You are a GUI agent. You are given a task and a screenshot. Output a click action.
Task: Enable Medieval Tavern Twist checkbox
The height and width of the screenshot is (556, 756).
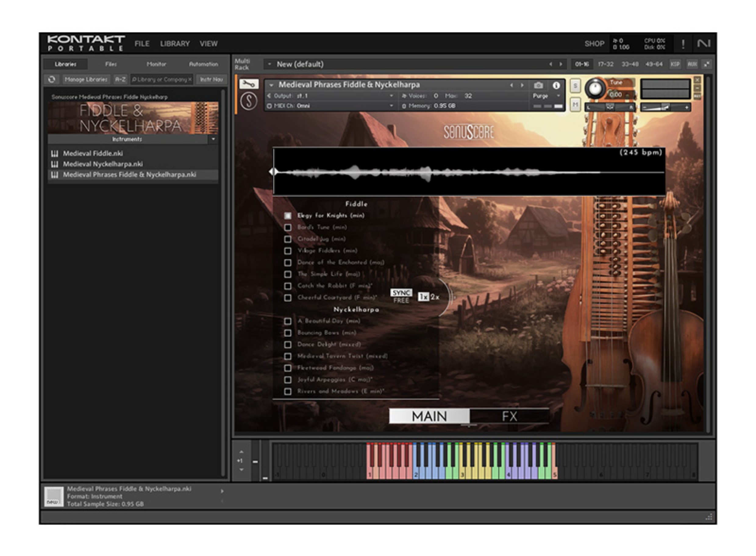[288, 356]
